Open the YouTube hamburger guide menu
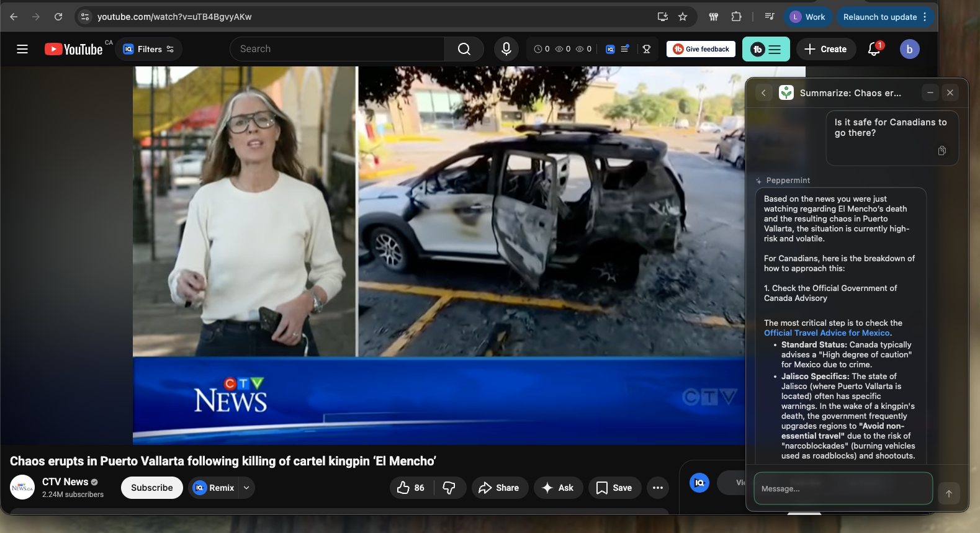Screen dimensions: 980x533 tap(22, 49)
